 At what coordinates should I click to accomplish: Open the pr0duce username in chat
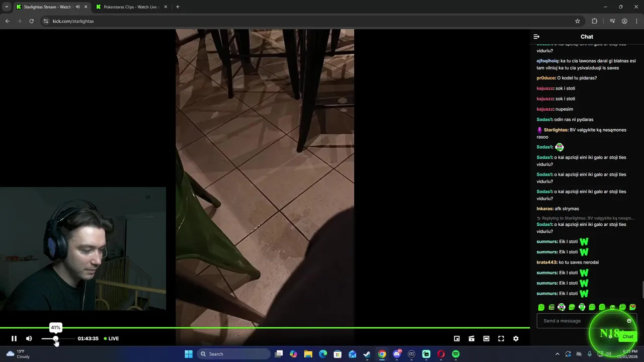tap(546, 78)
